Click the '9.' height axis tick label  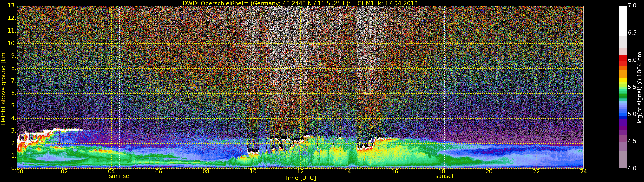14,56
